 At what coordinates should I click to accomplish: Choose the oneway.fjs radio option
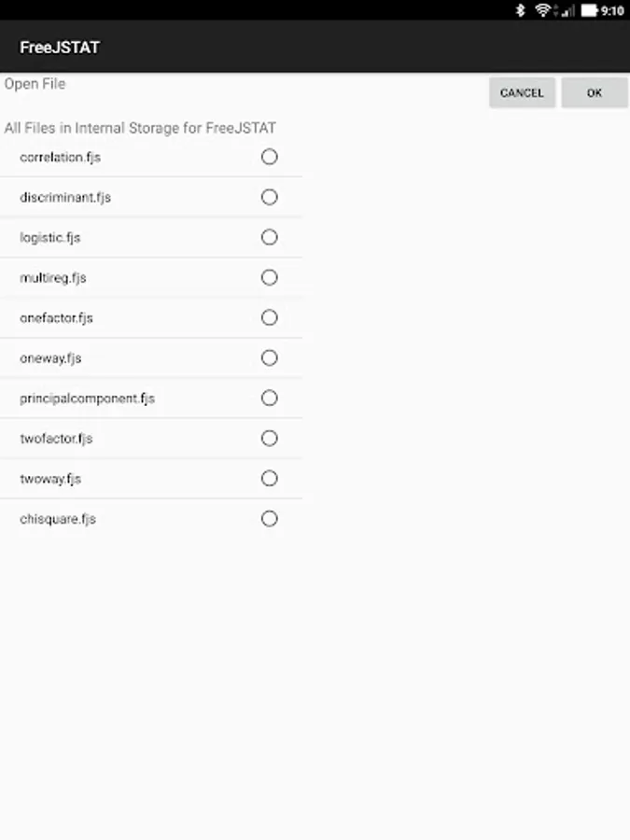[269, 357]
